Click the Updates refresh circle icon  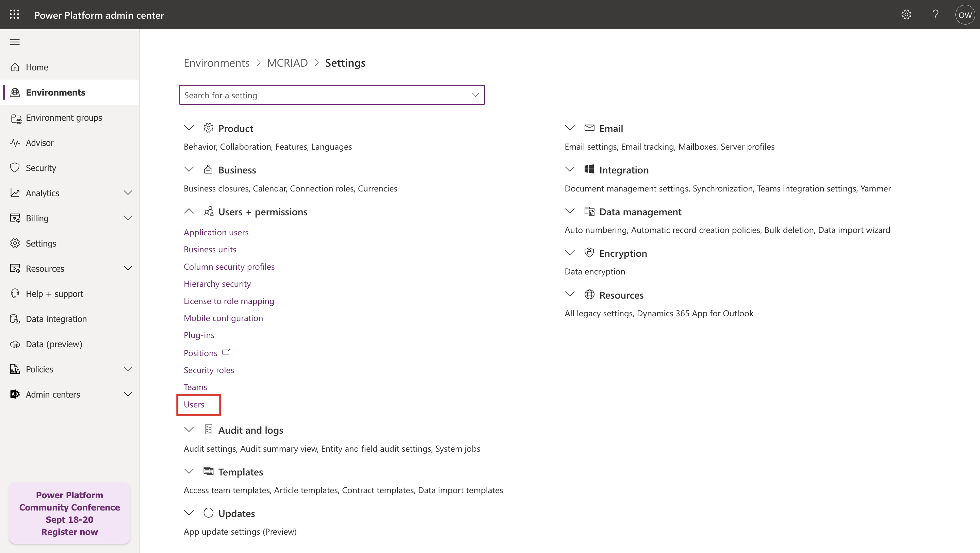[x=208, y=513]
